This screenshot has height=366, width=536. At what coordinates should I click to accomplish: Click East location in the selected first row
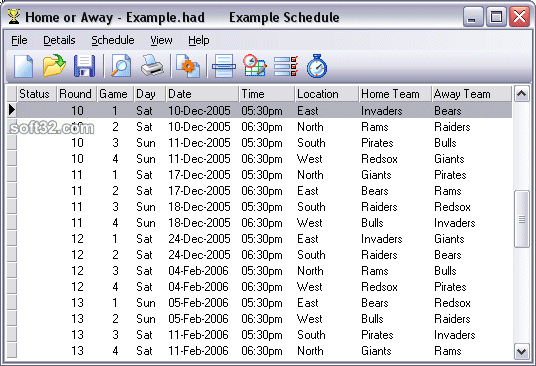(x=308, y=111)
